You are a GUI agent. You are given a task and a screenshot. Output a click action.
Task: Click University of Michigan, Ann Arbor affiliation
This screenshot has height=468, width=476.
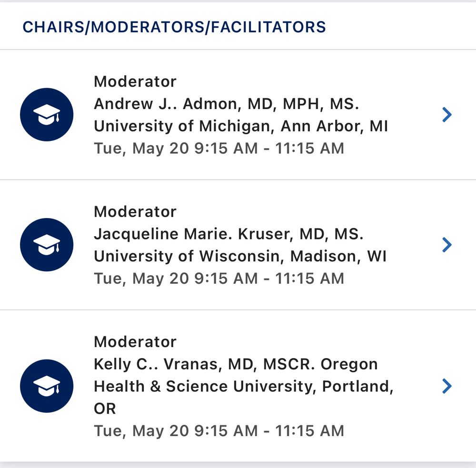pyautogui.click(x=241, y=126)
